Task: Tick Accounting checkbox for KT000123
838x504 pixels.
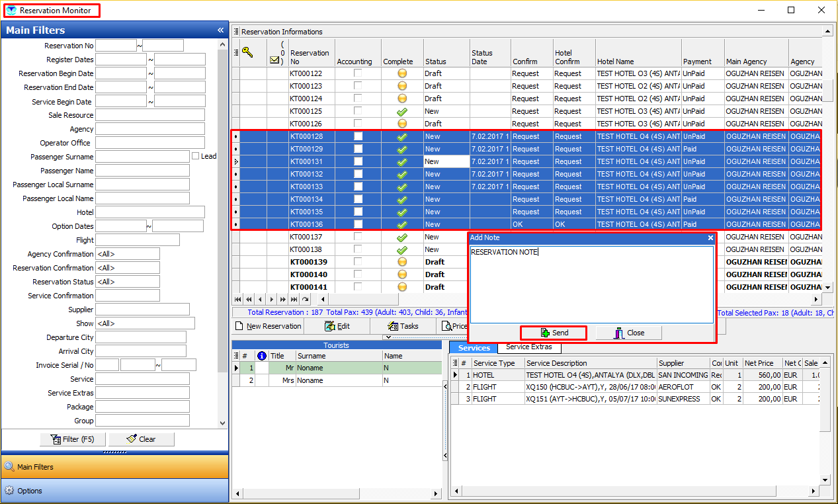Action: coord(358,86)
